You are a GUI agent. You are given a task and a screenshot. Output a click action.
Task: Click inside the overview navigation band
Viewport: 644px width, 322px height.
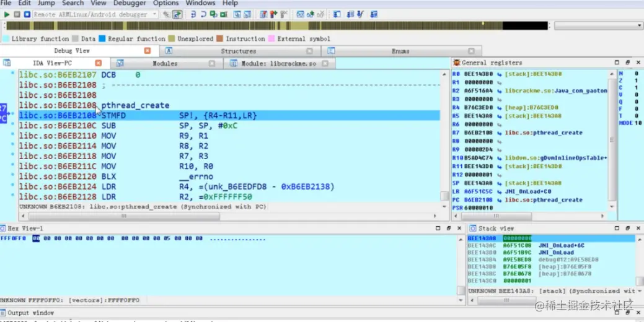[x=276, y=26]
